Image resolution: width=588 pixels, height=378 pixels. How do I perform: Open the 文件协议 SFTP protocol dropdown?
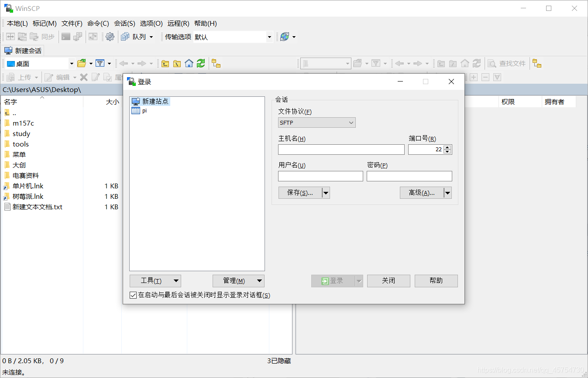317,123
